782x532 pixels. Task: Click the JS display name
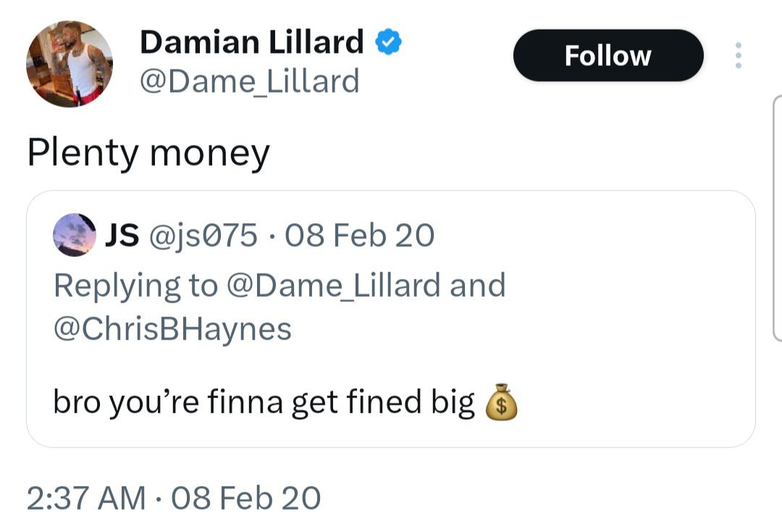[x=122, y=235]
